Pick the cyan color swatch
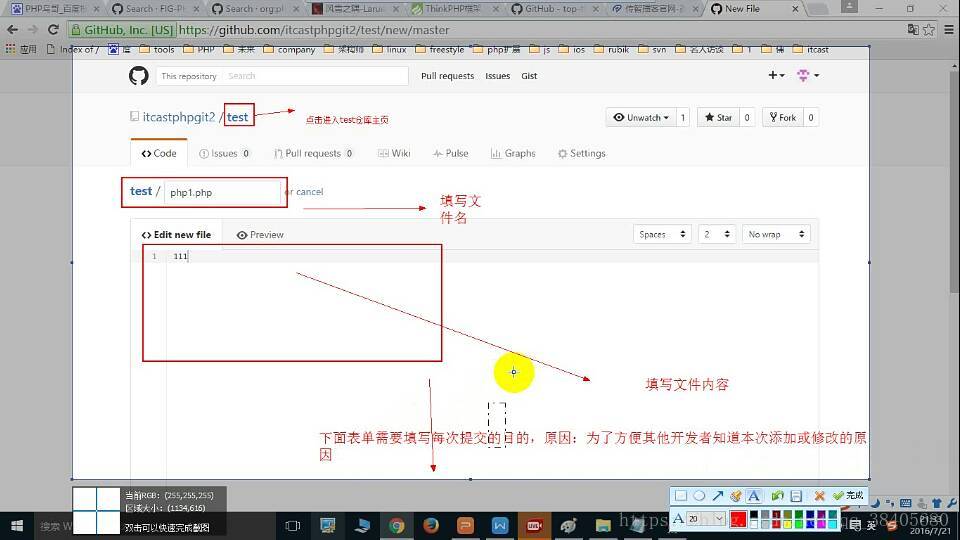Screen dimensions: 960x540 (832, 524)
